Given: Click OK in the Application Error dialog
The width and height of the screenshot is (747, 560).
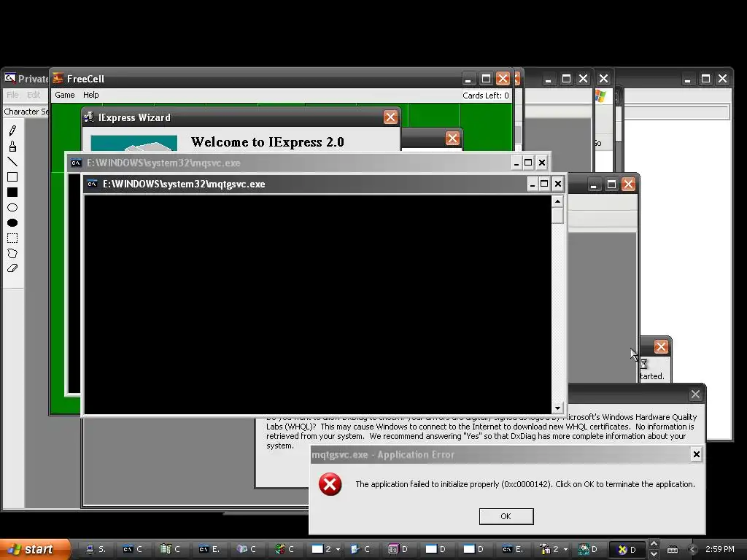Looking at the screenshot, I should coord(506,516).
